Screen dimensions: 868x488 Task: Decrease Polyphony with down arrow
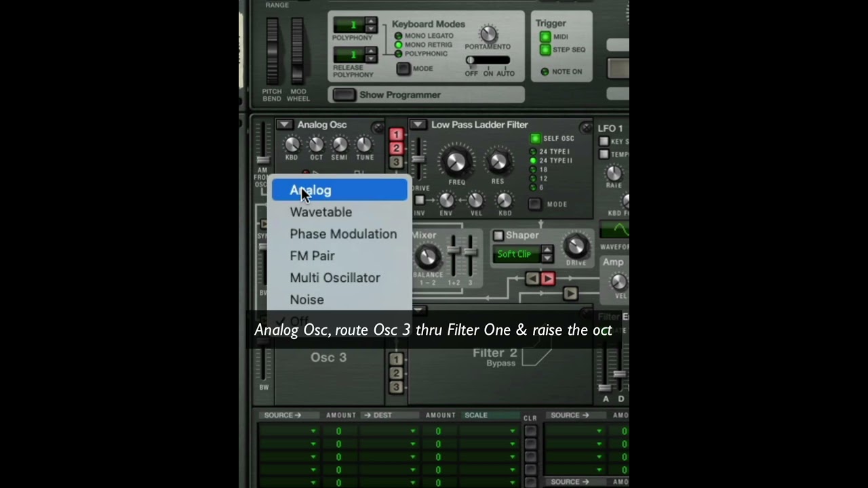(370, 29)
